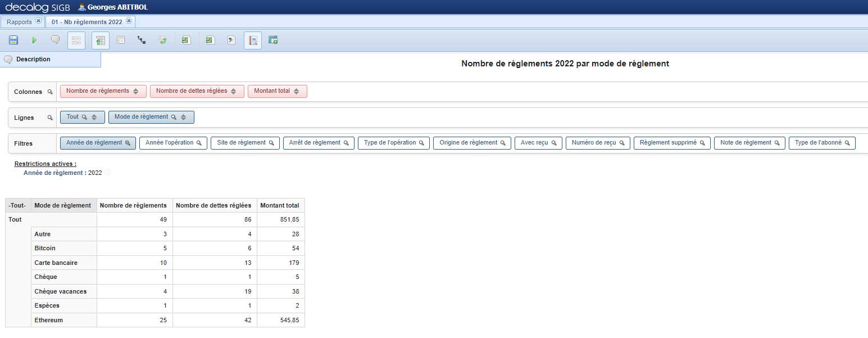The width and height of the screenshot is (868, 338).
Task: Click the Ethereum row label in table
Action: coord(49,320)
